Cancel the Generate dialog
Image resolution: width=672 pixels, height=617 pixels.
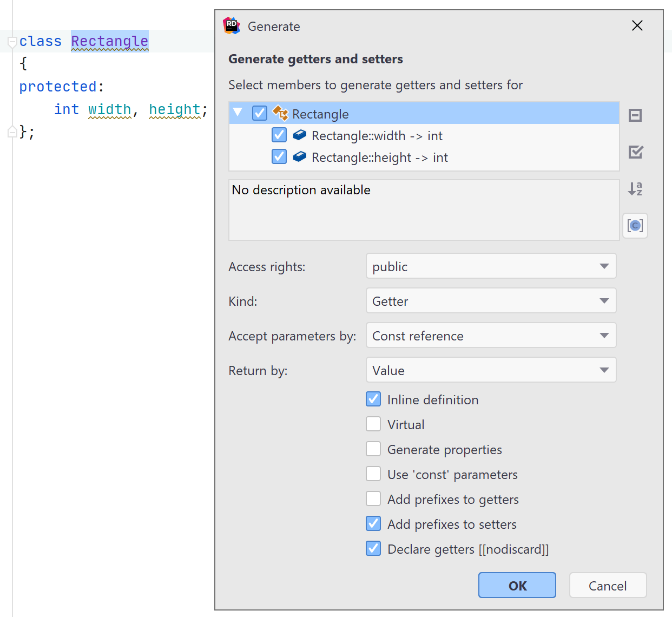click(x=608, y=585)
